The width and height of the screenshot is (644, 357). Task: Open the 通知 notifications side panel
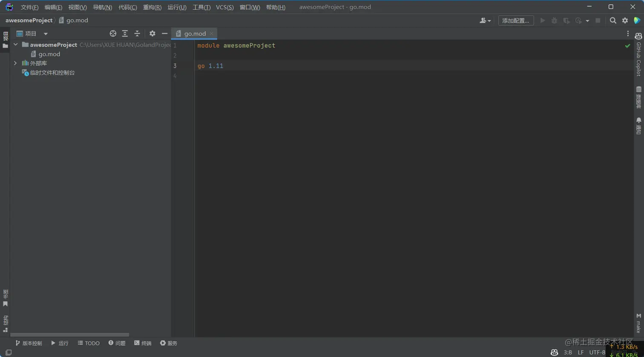pos(638,126)
